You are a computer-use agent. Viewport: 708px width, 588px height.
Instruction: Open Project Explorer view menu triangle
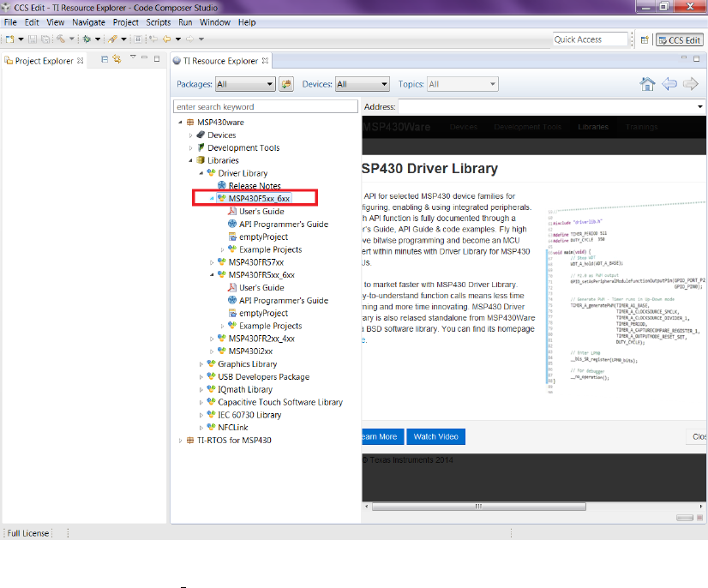pos(133,57)
